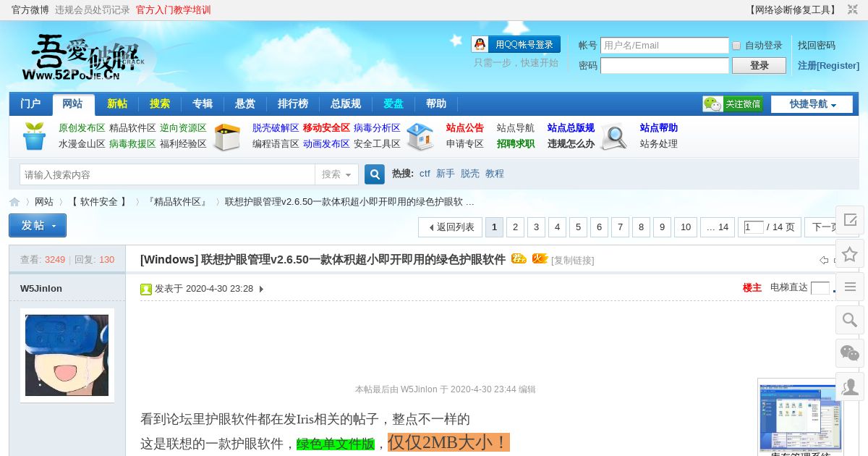Open 原创发布区 forum link

(82, 128)
